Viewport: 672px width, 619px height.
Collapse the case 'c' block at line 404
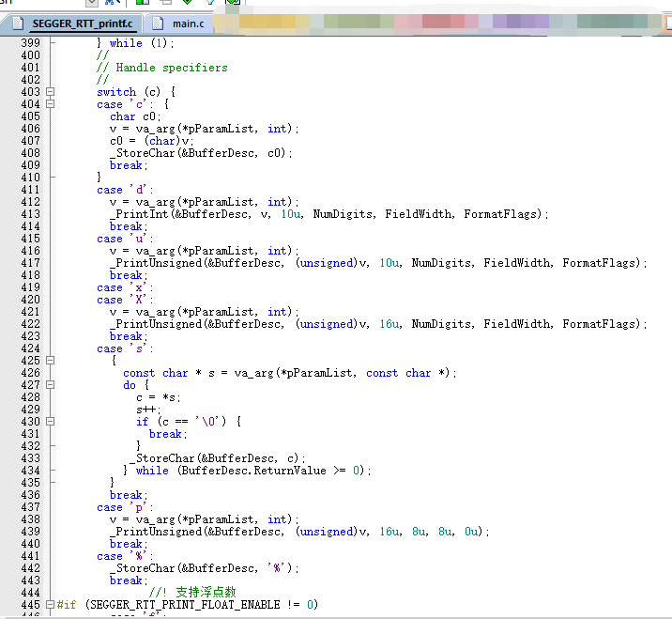pyautogui.click(x=50, y=104)
